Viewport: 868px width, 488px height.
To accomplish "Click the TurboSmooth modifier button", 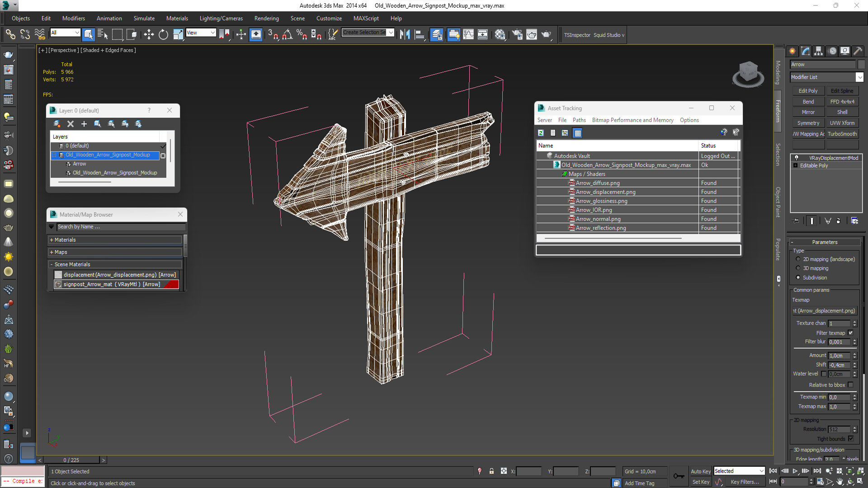I will 842,134.
